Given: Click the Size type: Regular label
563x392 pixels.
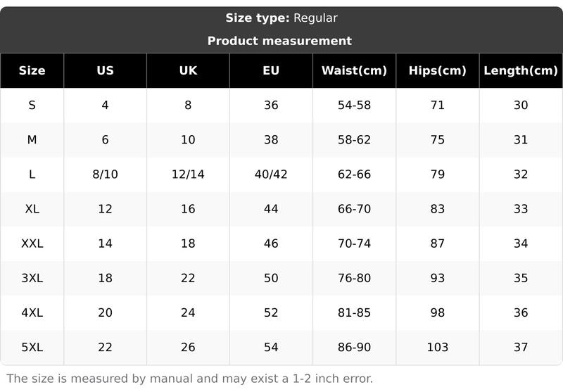Looking at the screenshot, I should tap(281, 18).
